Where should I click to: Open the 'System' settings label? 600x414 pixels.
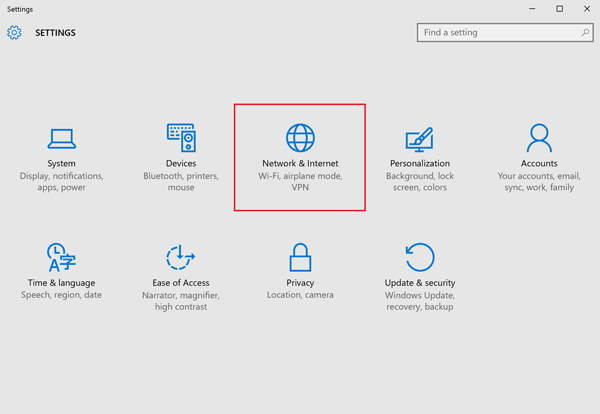point(61,163)
